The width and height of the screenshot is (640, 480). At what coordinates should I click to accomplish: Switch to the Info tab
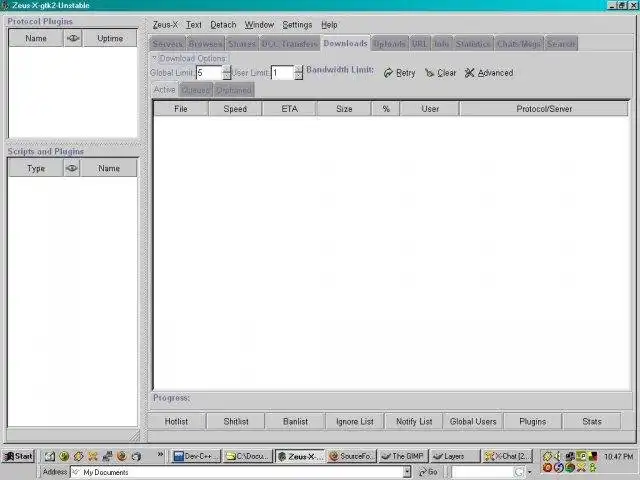(442, 44)
